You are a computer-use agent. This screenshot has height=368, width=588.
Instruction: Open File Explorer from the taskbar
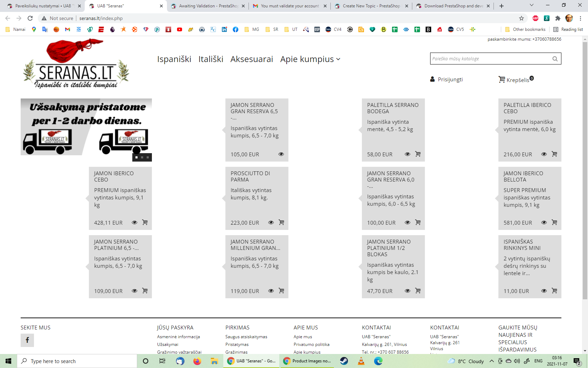click(214, 361)
